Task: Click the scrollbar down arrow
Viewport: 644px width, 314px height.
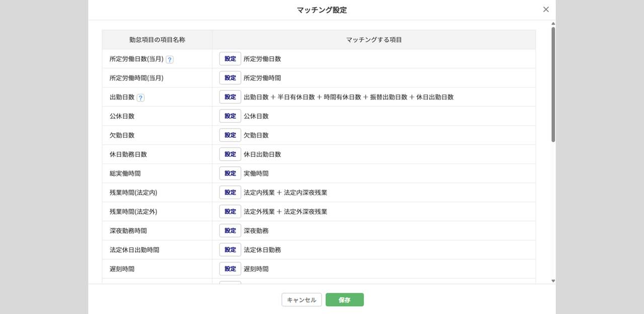Action: (553, 281)
